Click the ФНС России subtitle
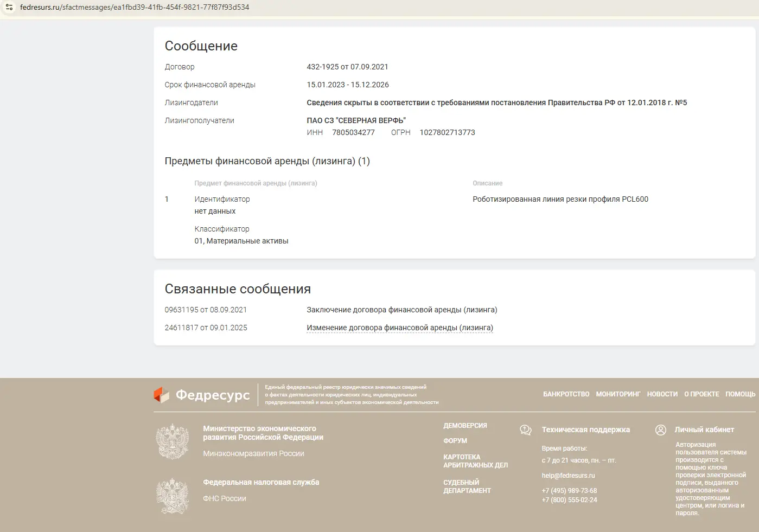 tap(225, 498)
